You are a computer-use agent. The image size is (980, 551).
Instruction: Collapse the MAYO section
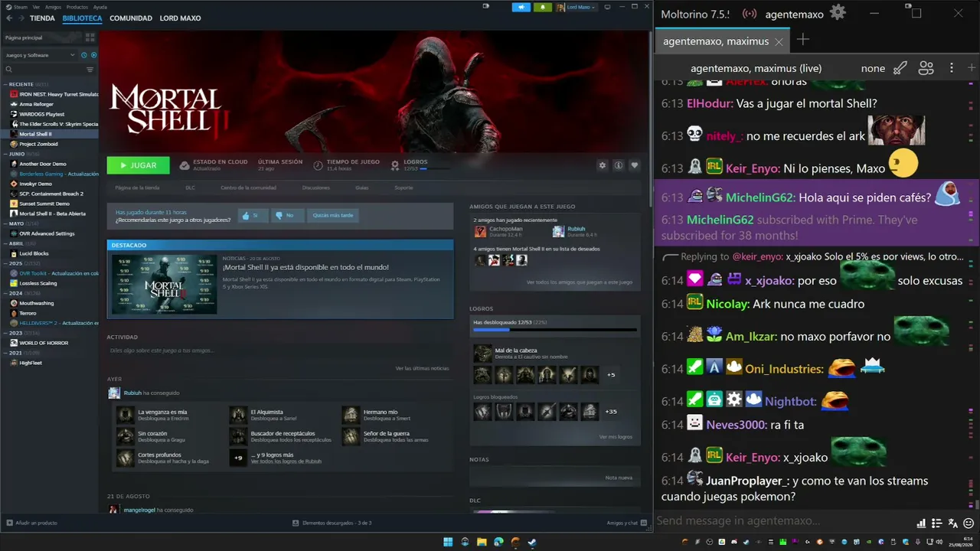coord(5,223)
